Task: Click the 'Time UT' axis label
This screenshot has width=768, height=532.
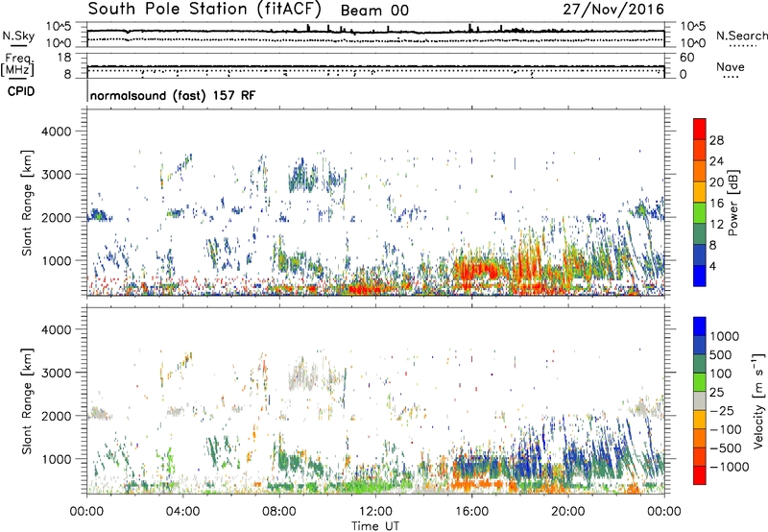Action: pos(375,526)
